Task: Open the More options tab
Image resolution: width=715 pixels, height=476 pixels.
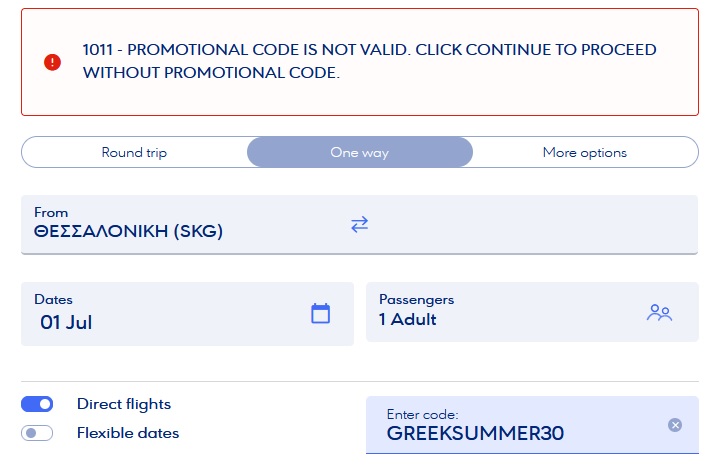Action: pyautogui.click(x=585, y=152)
